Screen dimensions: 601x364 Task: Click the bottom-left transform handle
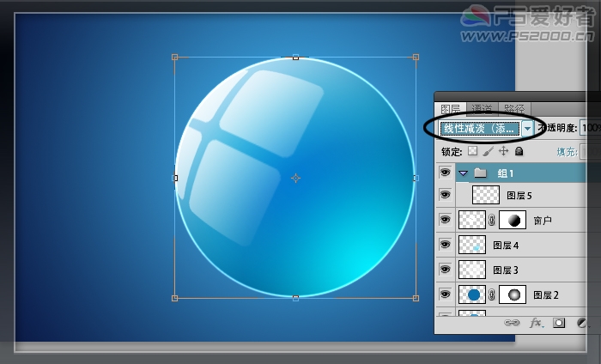pyautogui.click(x=175, y=298)
